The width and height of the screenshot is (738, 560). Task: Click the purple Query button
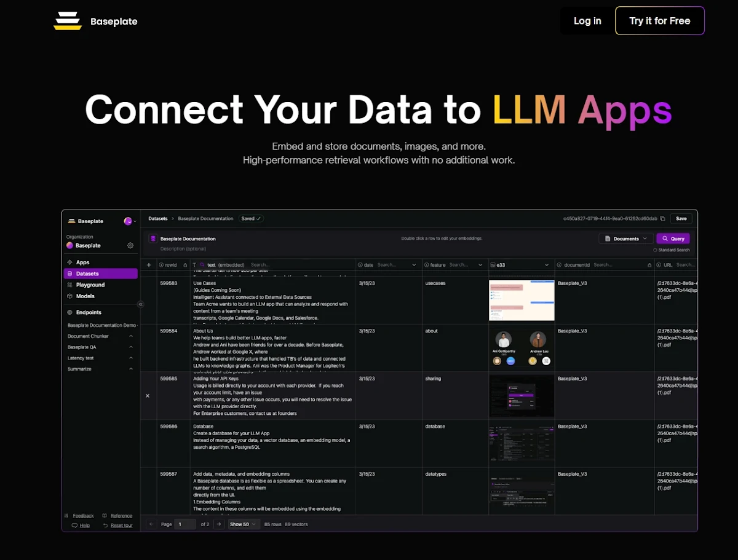(x=673, y=239)
